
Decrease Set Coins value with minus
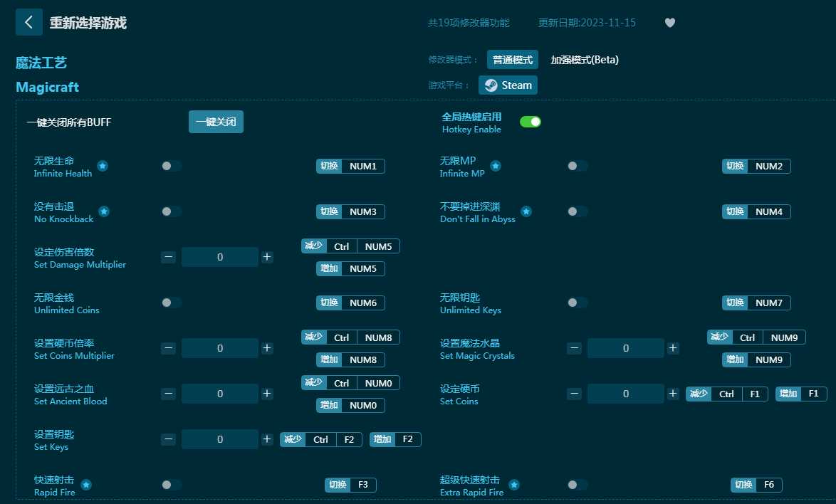point(574,394)
